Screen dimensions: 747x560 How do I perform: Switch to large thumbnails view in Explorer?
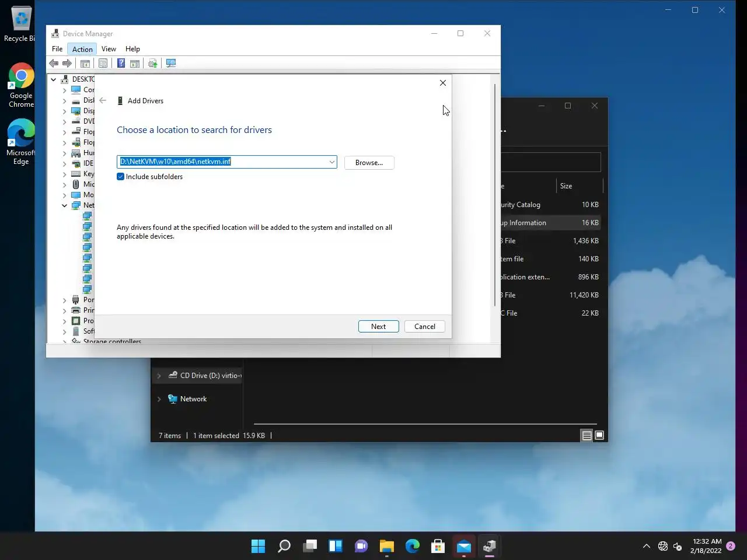[x=599, y=435]
